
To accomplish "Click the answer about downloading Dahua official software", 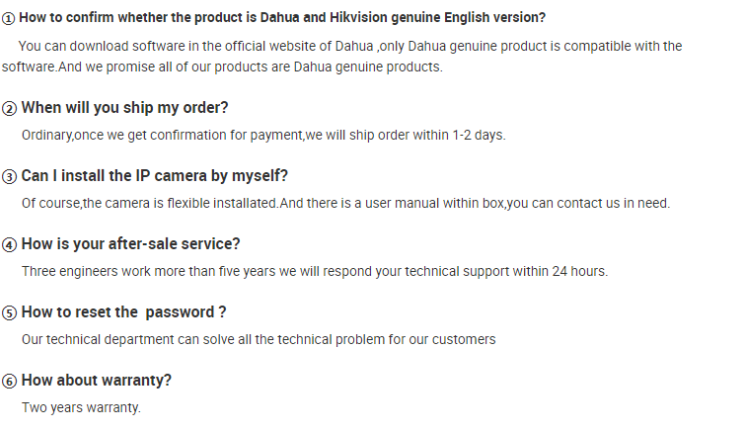I will coord(350,46).
